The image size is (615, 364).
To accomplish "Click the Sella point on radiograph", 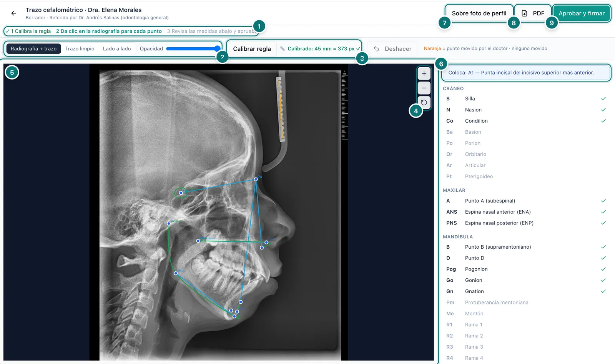I will tap(181, 193).
